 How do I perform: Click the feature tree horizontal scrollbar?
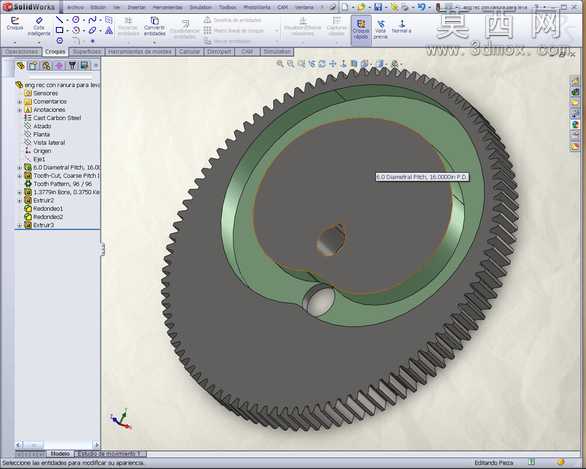[x=58, y=445]
